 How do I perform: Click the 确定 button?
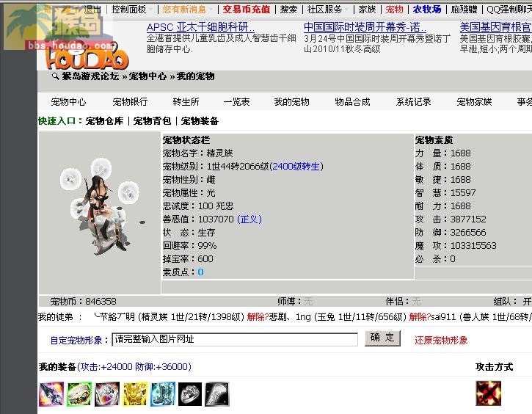coord(382,338)
